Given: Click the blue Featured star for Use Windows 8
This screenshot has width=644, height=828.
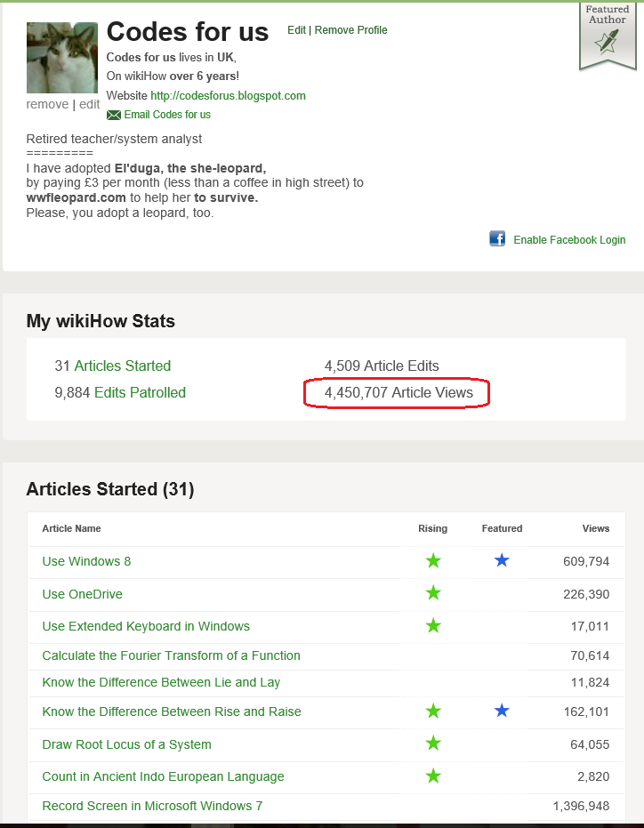Looking at the screenshot, I should tap(502, 560).
